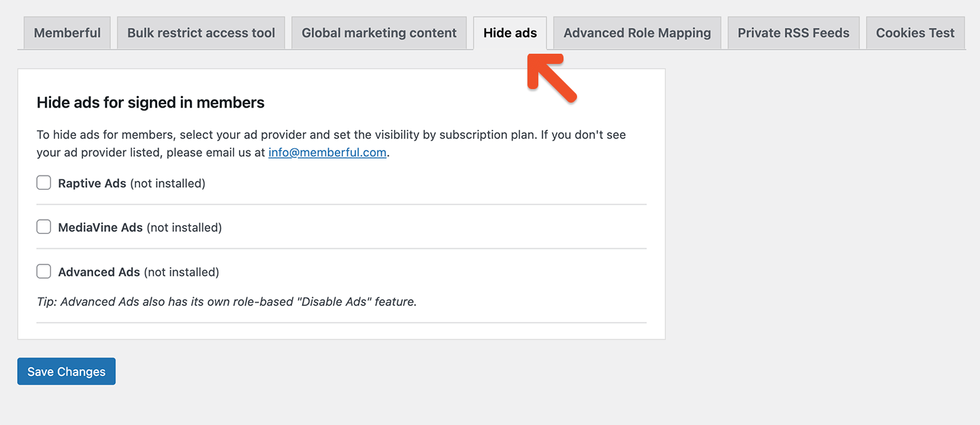Click the Save Changes button
The height and width of the screenshot is (425, 980).
(66, 371)
